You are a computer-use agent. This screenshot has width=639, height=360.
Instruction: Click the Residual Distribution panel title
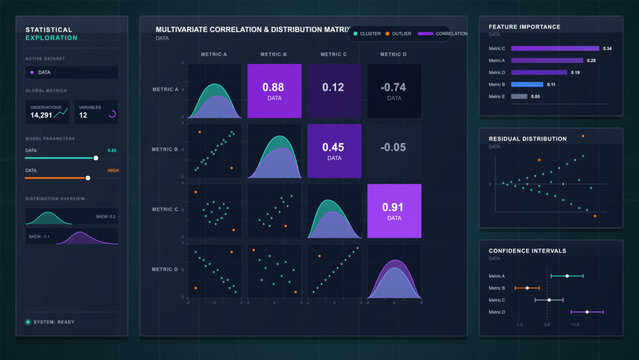527,139
